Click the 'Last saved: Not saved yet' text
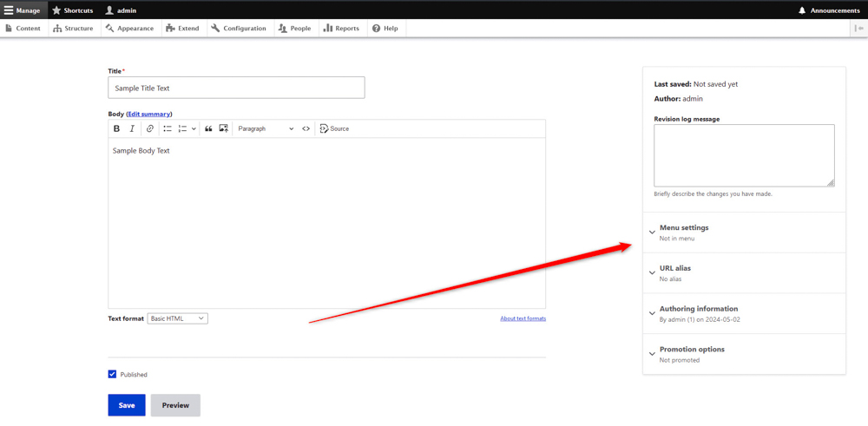This screenshot has width=868, height=426. pos(696,84)
